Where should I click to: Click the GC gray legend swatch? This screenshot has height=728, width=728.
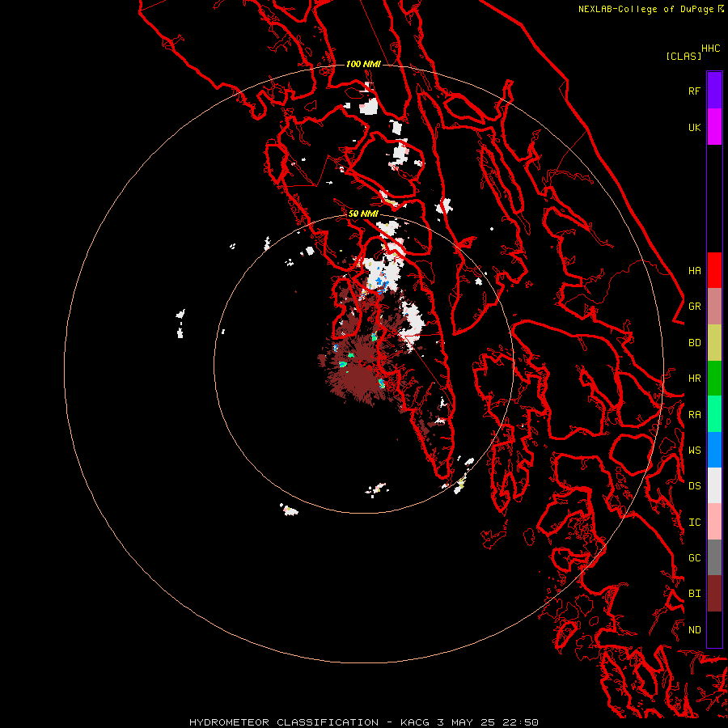click(x=714, y=557)
